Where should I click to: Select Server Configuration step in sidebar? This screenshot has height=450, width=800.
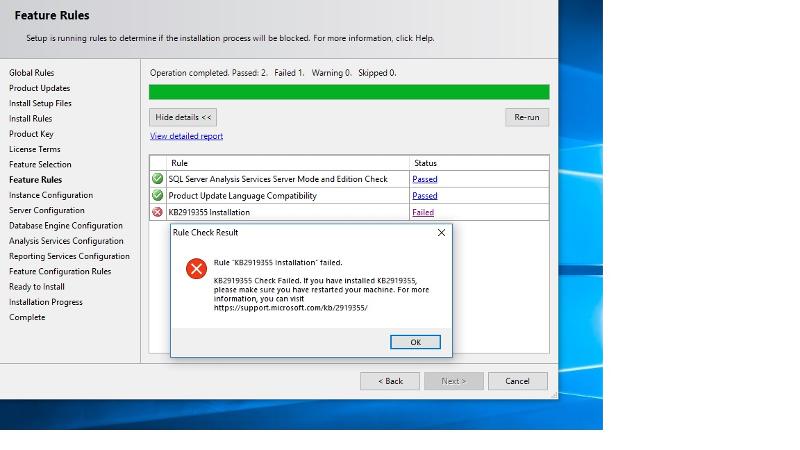[x=47, y=211]
